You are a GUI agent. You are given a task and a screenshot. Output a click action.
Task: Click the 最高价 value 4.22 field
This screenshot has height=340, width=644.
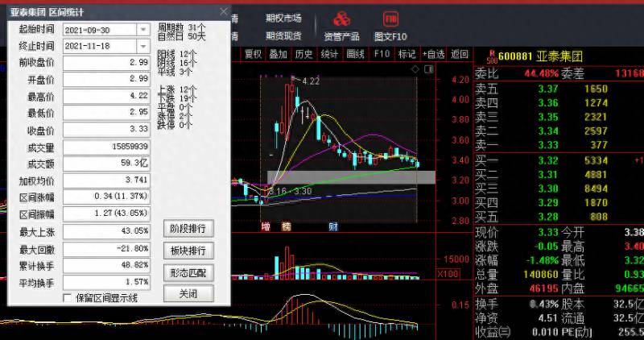tap(106, 96)
